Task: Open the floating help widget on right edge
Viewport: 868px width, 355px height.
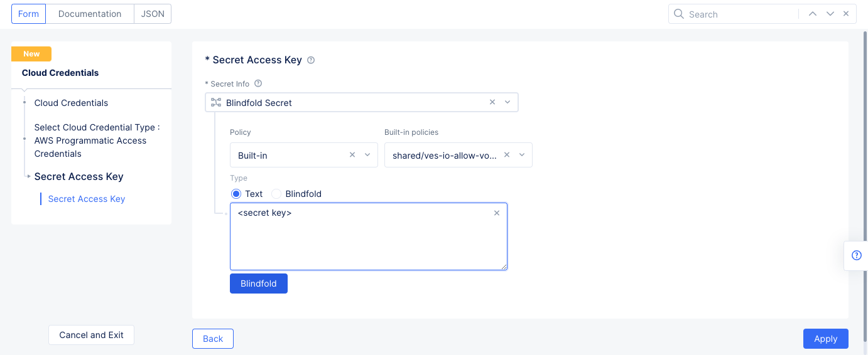Action: 856,255
